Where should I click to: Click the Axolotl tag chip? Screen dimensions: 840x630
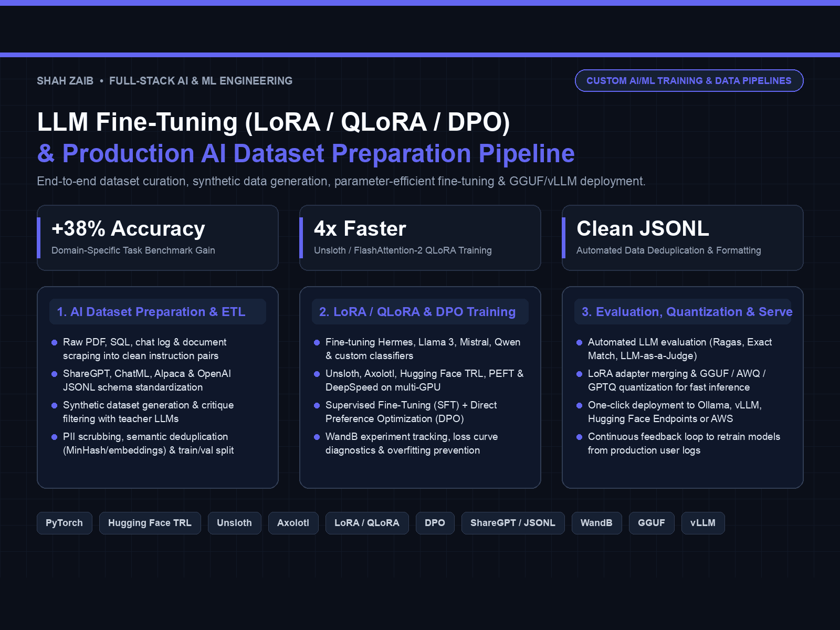pos(293,523)
